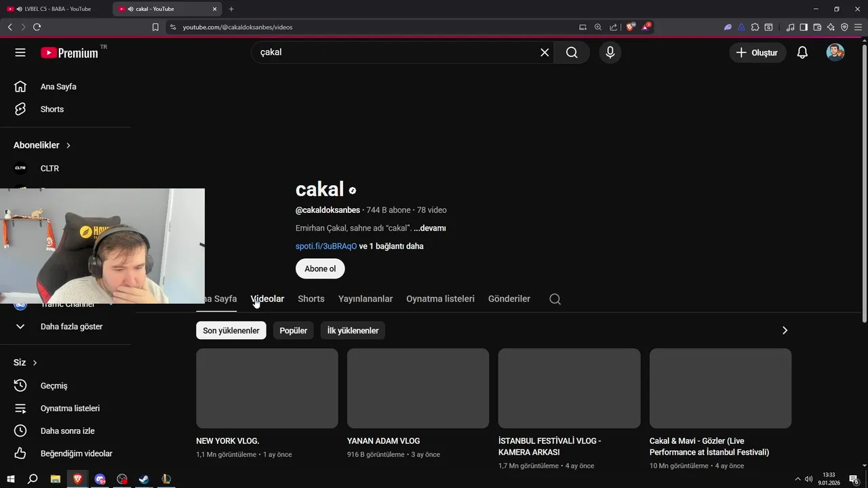868x488 pixels.
Task: Clear the search box with the X
Action: [545, 52]
